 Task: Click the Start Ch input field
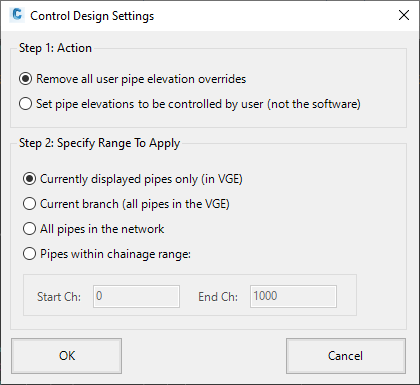tap(136, 296)
